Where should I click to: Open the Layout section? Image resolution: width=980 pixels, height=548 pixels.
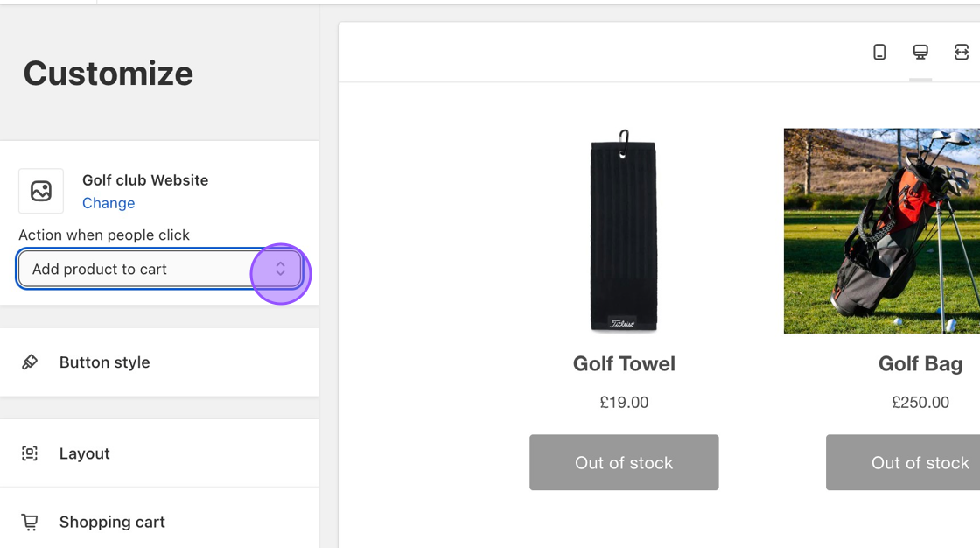pos(85,453)
